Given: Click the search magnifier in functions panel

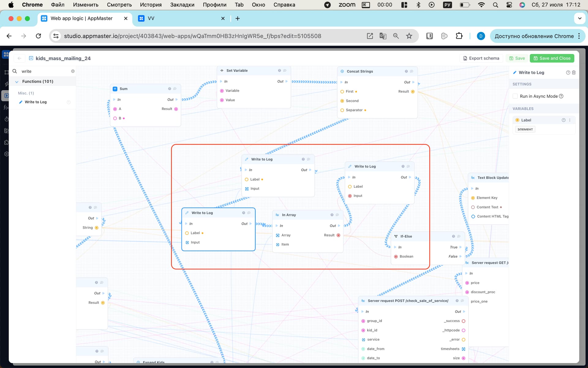Looking at the screenshot, I should click(15, 71).
